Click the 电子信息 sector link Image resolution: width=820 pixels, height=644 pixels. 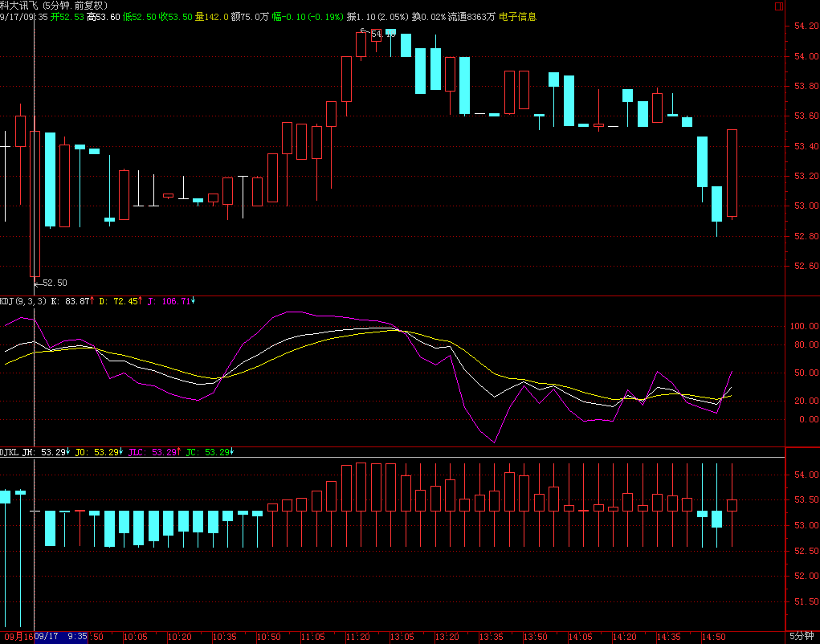[x=517, y=16]
